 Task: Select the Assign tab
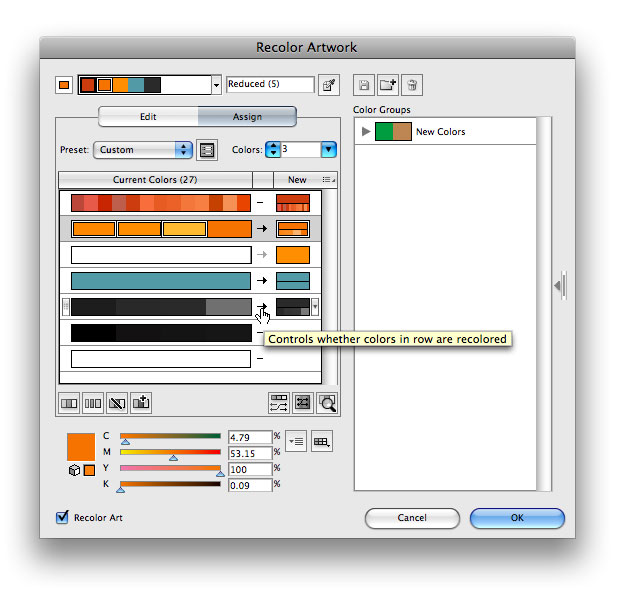247,117
